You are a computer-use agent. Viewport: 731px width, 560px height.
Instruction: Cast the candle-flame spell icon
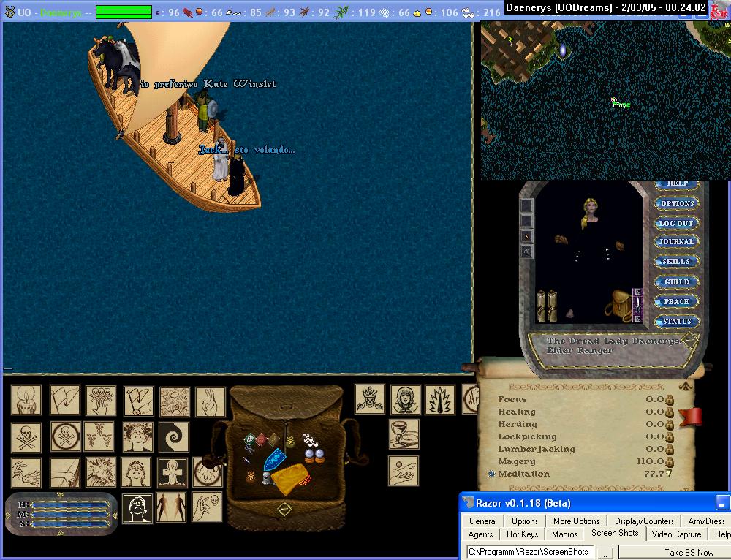click(x=26, y=400)
